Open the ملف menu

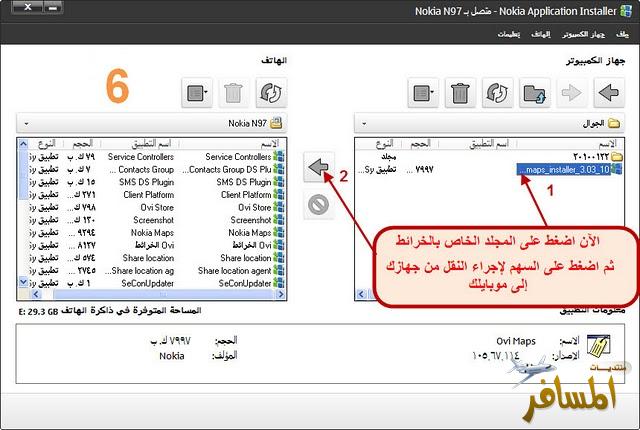pos(622,34)
